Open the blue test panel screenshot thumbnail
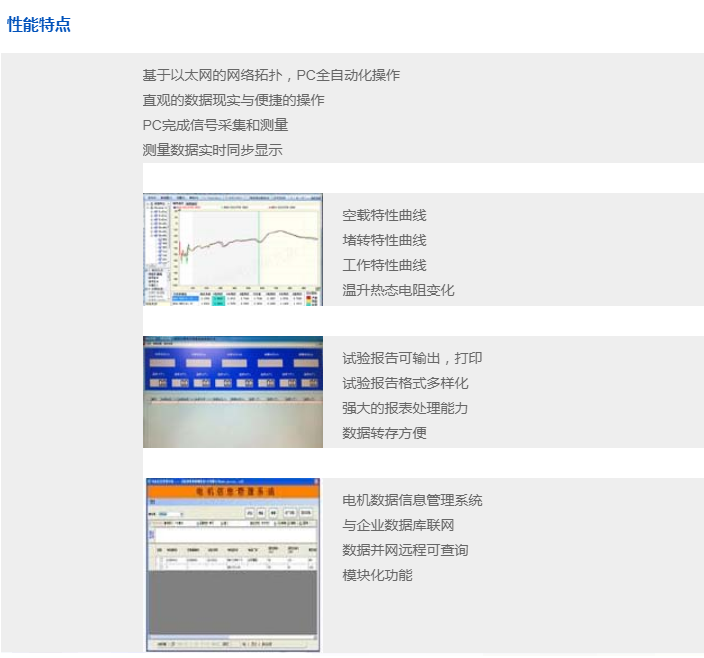The height and width of the screenshot is (658, 704). pyautogui.click(x=232, y=392)
